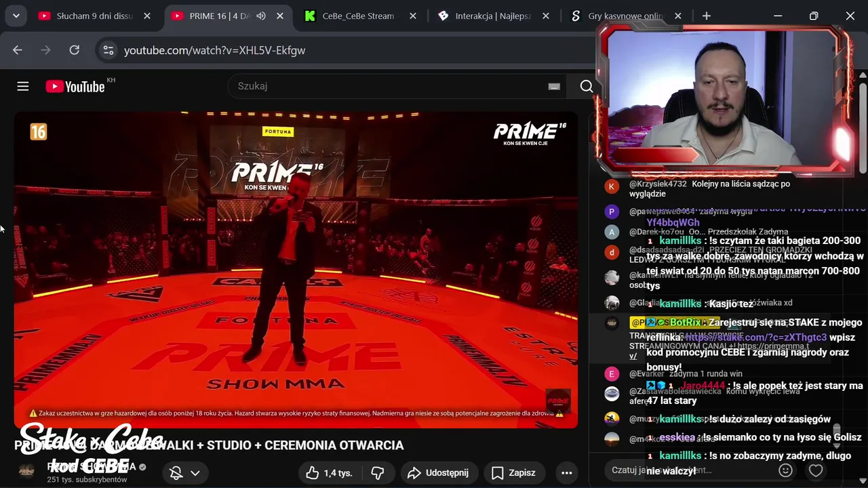868x488 pixels.
Task: Save video with 'Zapisz' button
Action: [515, 473]
